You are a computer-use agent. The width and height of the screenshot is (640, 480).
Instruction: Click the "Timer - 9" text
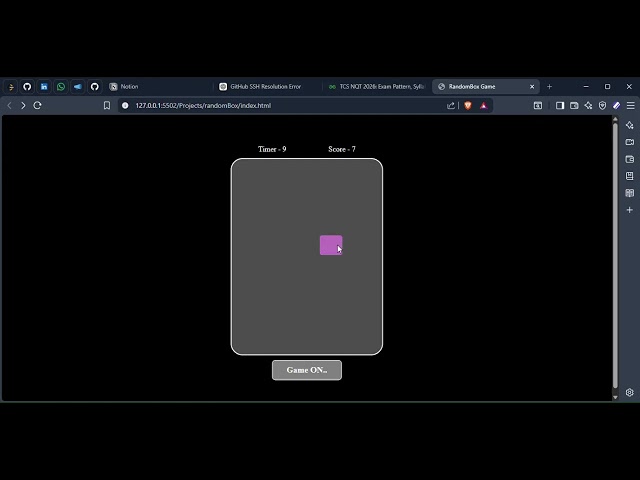(272, 149)
